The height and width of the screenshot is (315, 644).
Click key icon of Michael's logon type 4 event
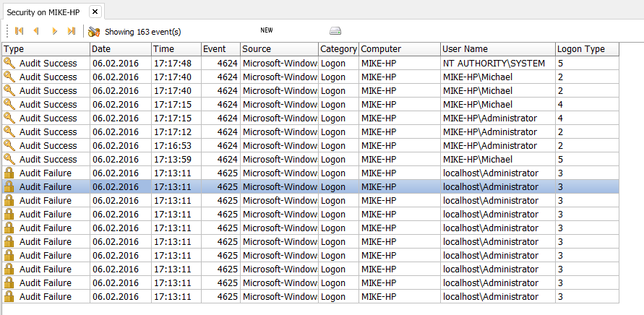[9, 104]
